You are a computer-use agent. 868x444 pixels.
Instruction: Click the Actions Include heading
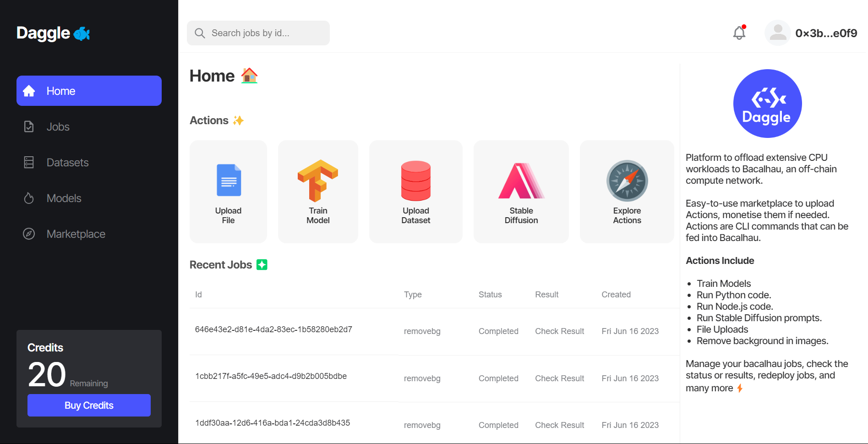tap(720, 260)
